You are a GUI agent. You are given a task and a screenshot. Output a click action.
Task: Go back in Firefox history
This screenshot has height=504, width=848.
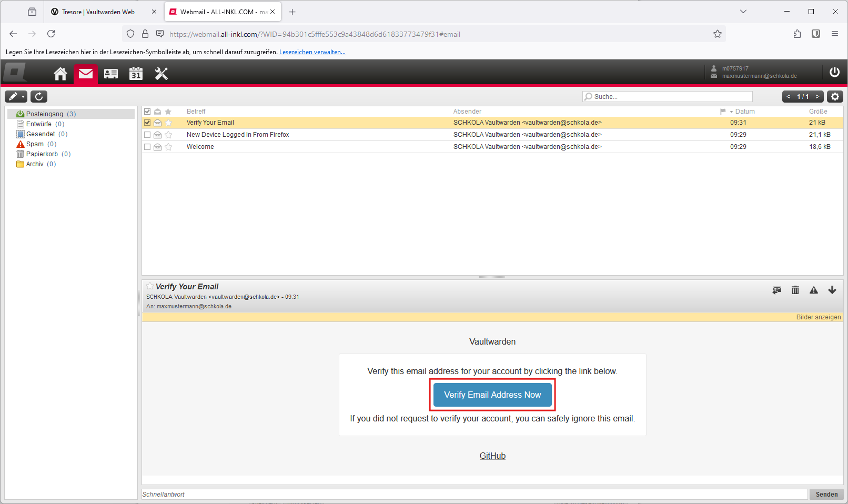pos(13,34)
